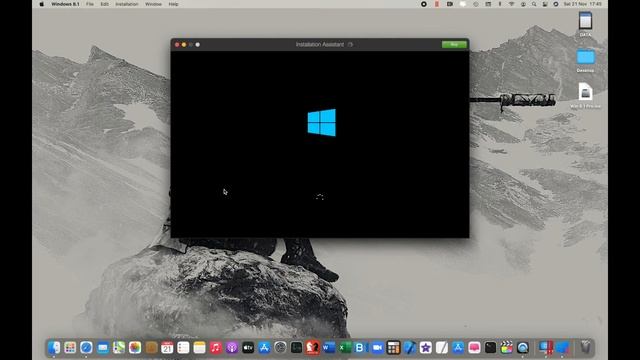Open Calculator from the Dock
The width and height of the screenshot is (640, 360).
[x=393, y=347]
